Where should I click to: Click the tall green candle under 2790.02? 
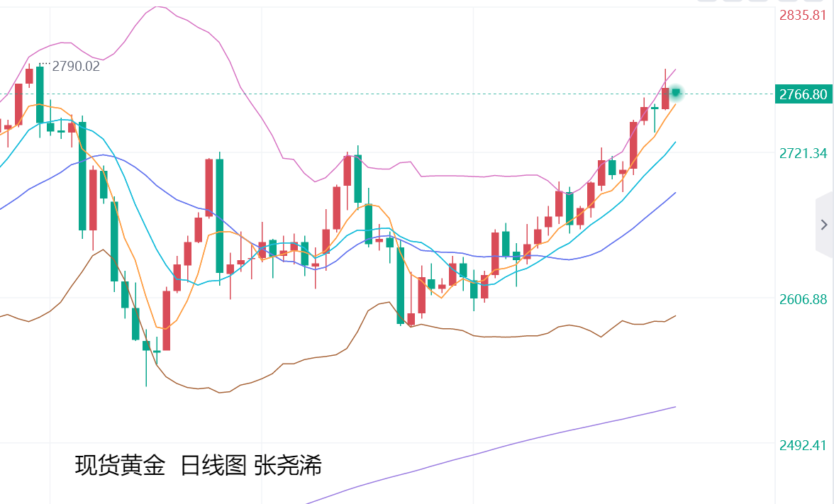tap(40, 94)
